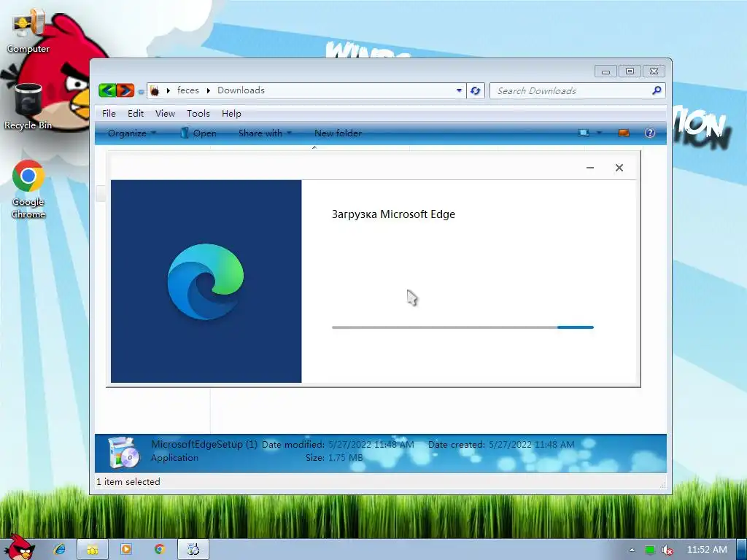
Task: Click the green tray icon
Action: coord(649,550)
